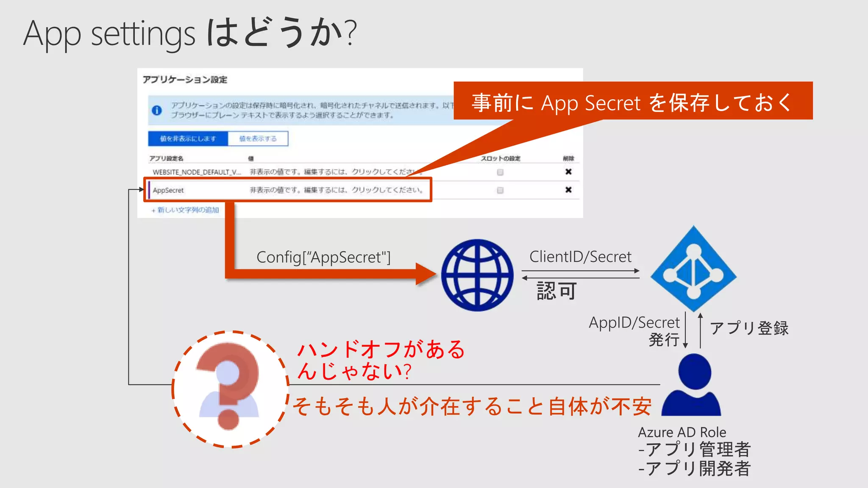Click hidden value field of WEBSITE_NODE_DEFAULT_V row

point(337,172)
